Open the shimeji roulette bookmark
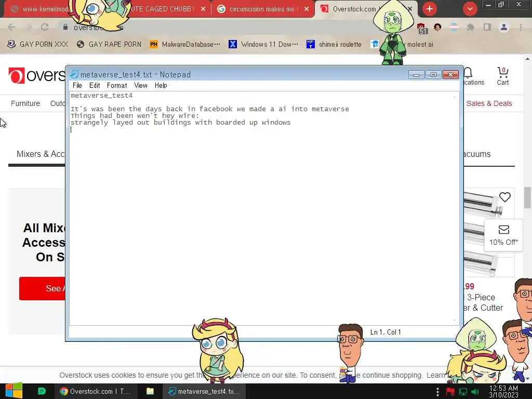Screen dimensions: 532x399 coord(334,44)
